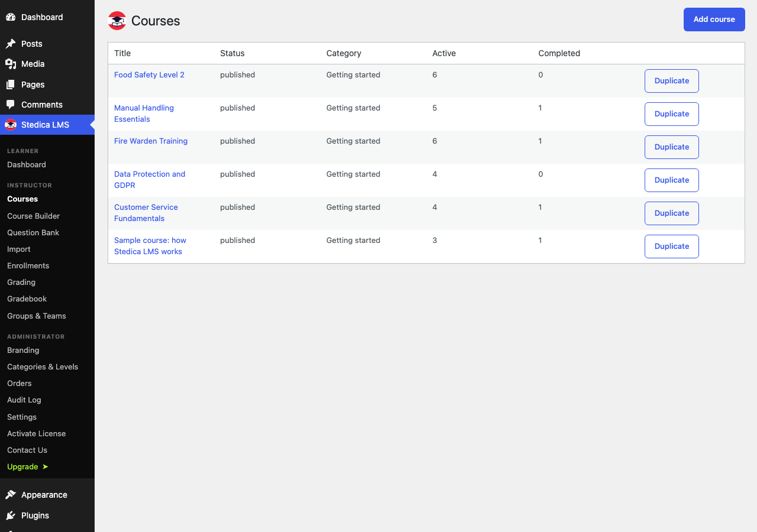
Task: Click the Appearance paintbrush icon
Action: point(11,495)
